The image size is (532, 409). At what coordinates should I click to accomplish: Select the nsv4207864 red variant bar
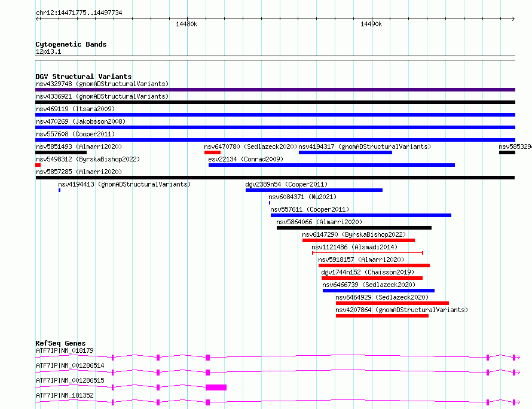pyautogui.click(x=382, y=316)
